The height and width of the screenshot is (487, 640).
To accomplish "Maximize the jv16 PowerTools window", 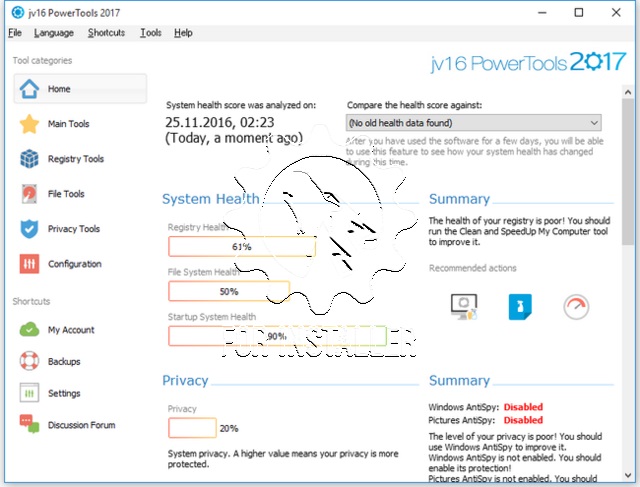I will coord(579,13).
